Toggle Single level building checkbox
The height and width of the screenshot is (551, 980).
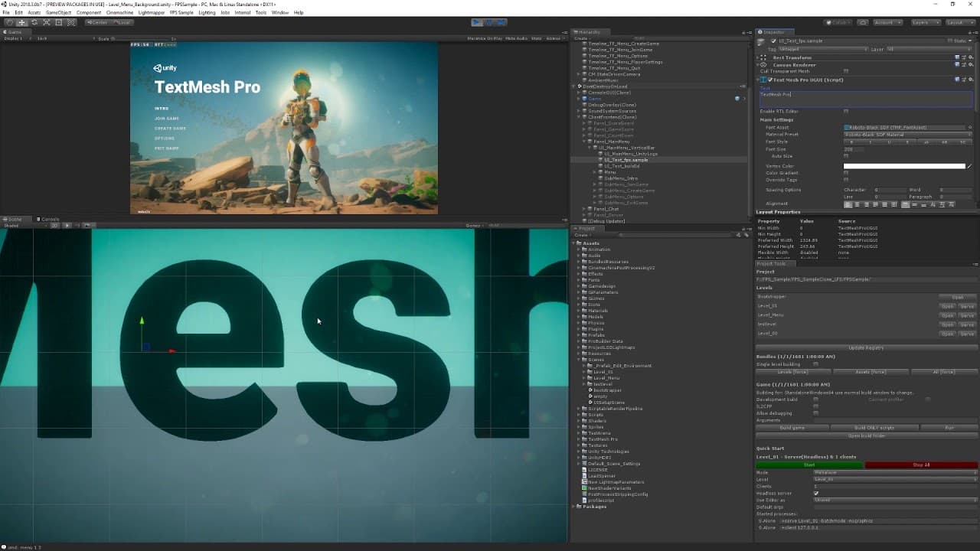(816, 364)
